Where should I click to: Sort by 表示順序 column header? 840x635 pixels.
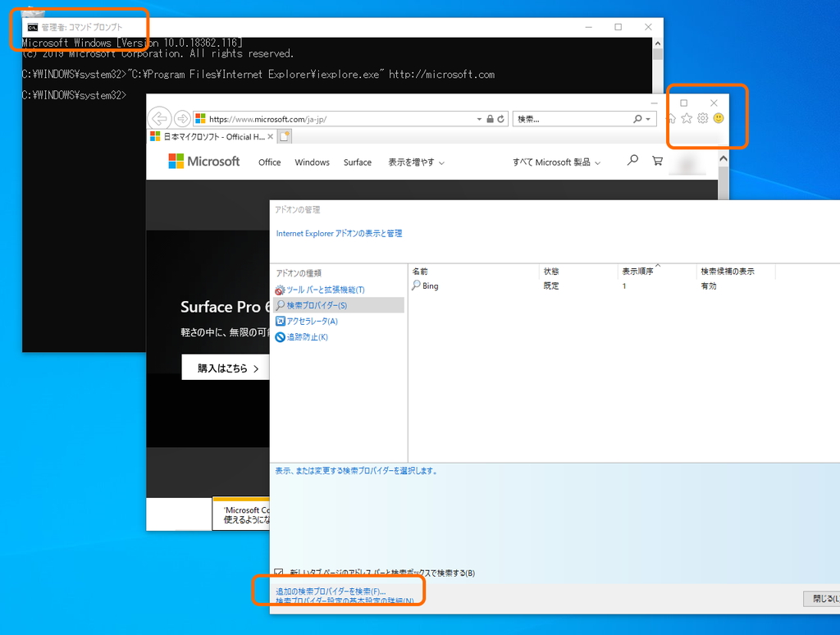pyautogui.click(x=657, y=272)
